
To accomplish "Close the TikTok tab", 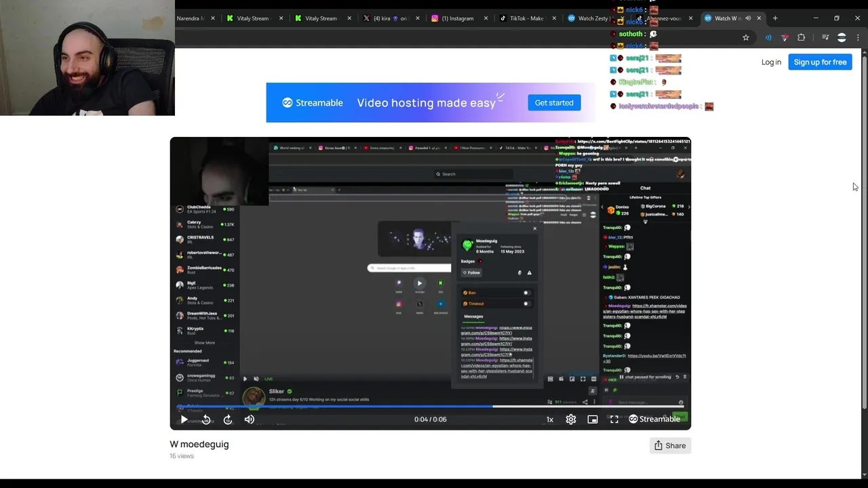I will (554, 18).
